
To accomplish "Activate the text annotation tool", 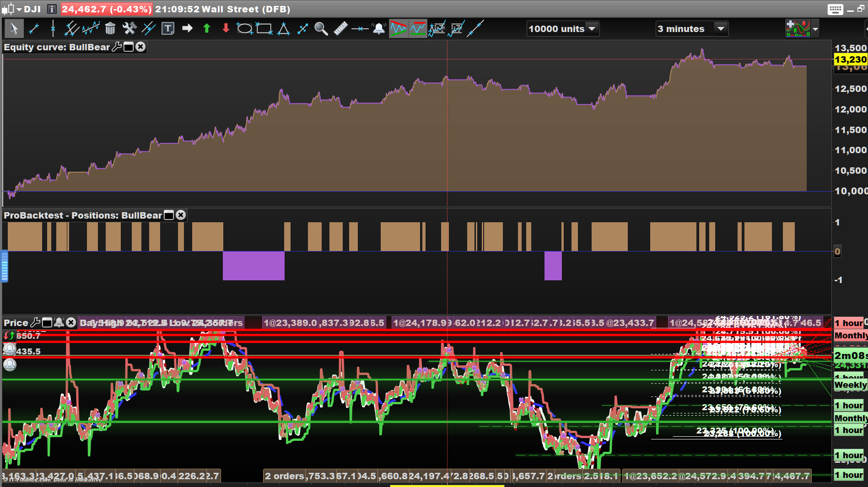I will (168, 29).
